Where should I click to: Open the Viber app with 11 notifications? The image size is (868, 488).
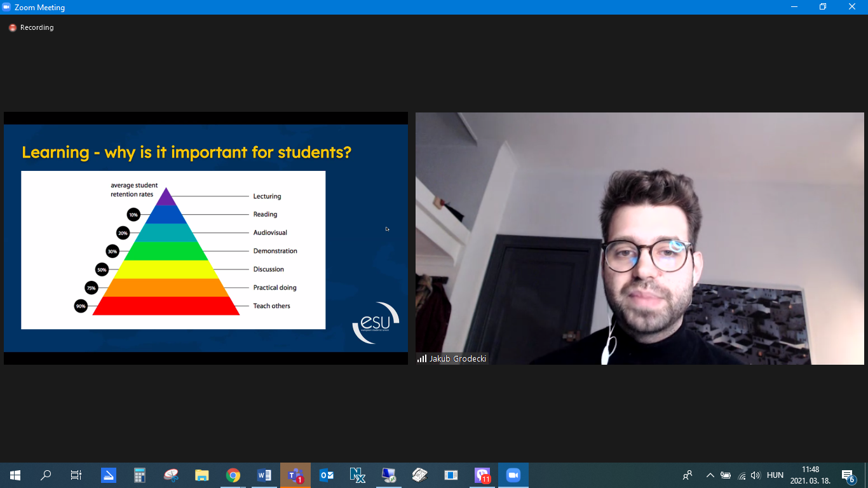pyautogui.click(x=482, y=475)
